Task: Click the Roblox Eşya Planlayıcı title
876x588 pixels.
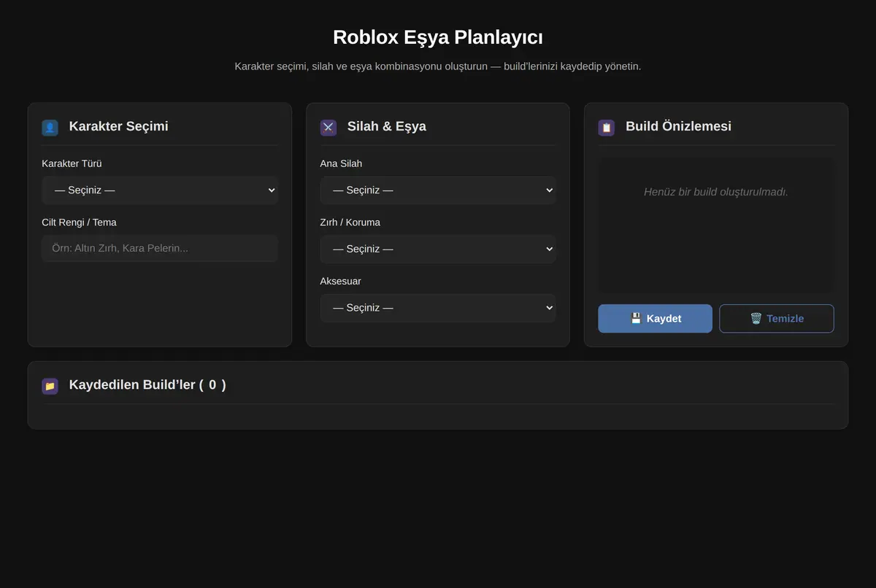Action: pos(438,37)
